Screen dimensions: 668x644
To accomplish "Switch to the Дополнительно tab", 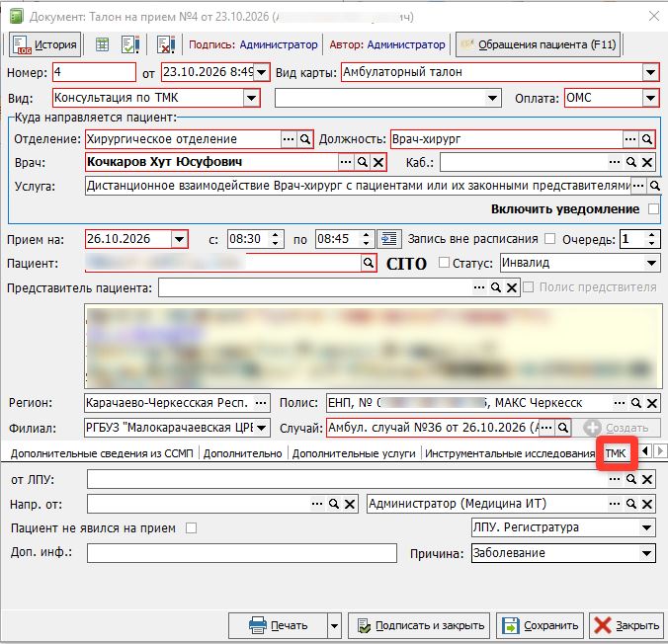I will [242, 453].
